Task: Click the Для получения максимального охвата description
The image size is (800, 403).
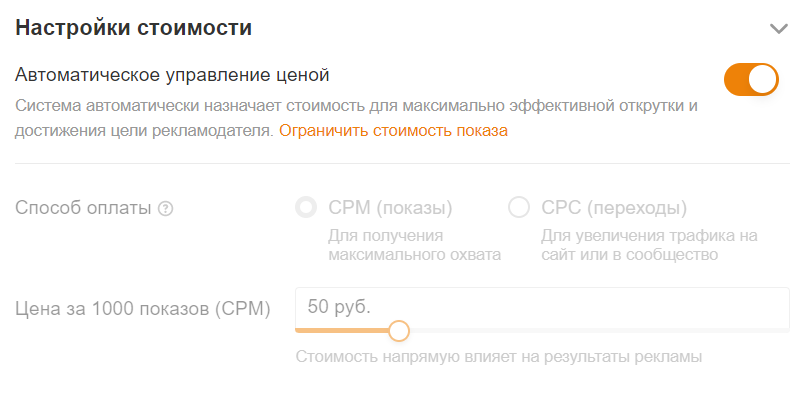Action: [x=414, y=245]
